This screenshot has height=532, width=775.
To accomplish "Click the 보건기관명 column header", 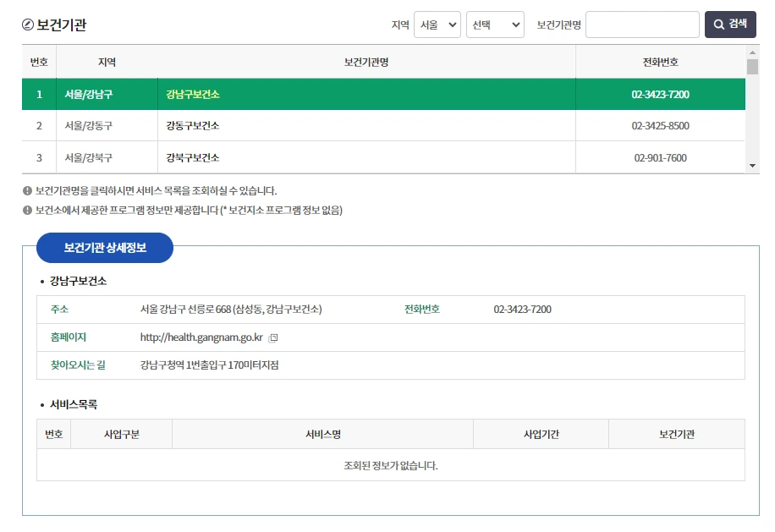I will tap(366, 62).
